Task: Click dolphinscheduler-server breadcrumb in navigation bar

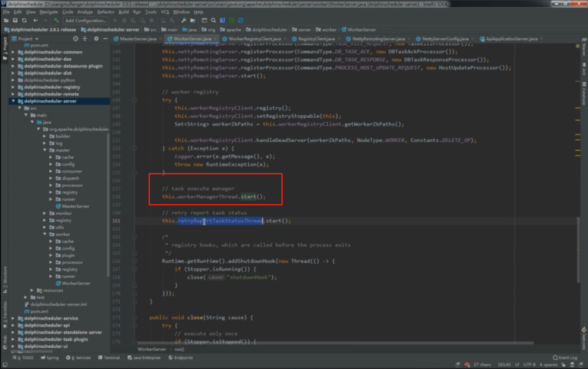Action: pos(110,29)
